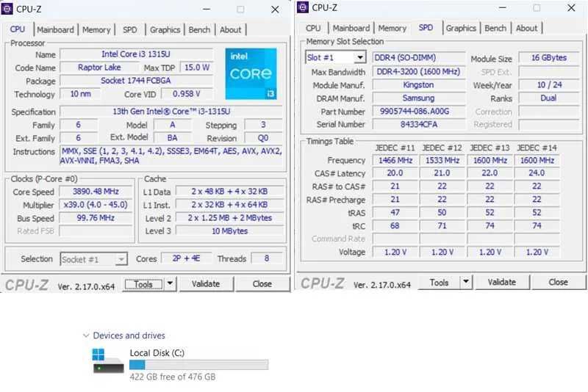Screen dimensions: 588x392
Task: Click the processor Name field Intel Core i3 1315U
Action: coord(136,54)
